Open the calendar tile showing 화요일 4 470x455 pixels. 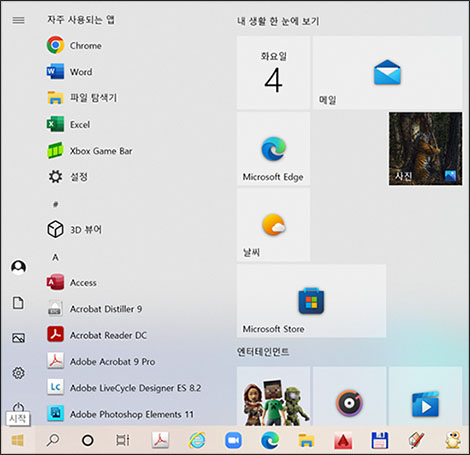coord(273,72)
